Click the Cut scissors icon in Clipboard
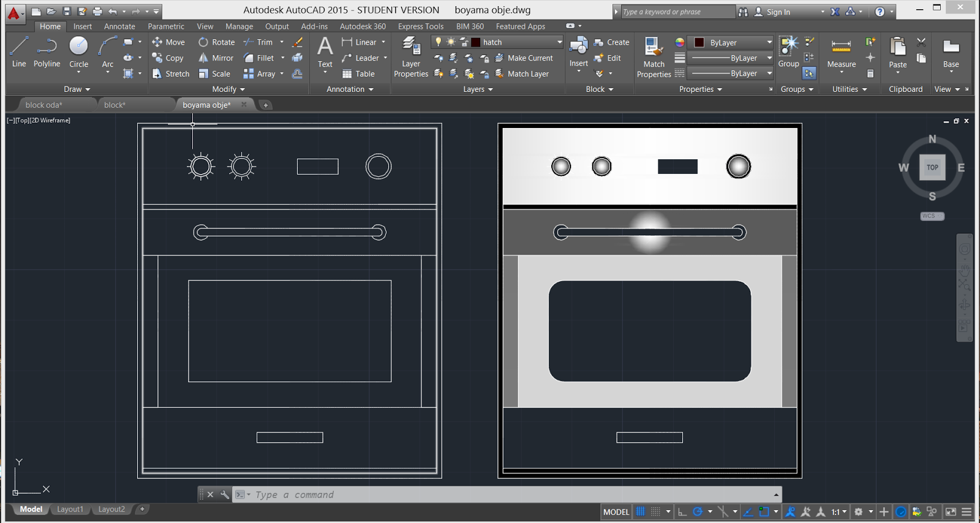The image size is (980, 523). coord(921,42)
